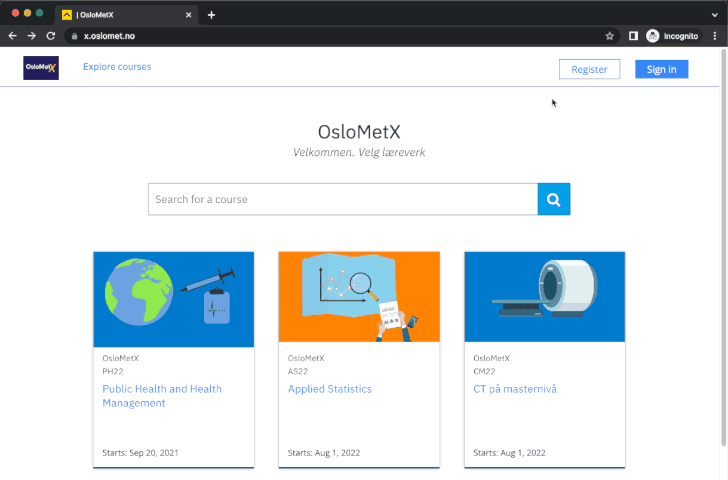This screenshot has width=728, height=480.
Task: Click 'Starts: Sep 20, 2021' text
Action: pos(140,453)
